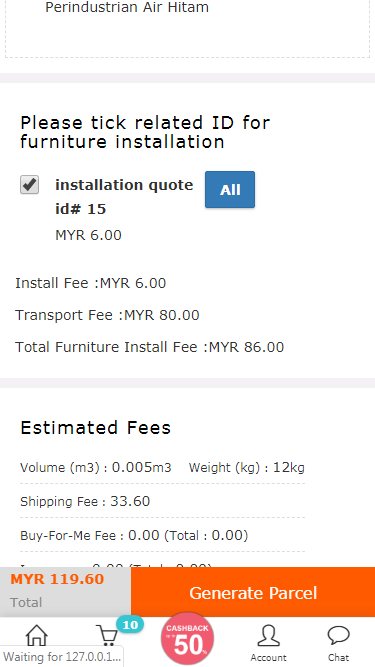
Task: Click the Volume 0.005m3 value
Action: [x=141, y=467]
